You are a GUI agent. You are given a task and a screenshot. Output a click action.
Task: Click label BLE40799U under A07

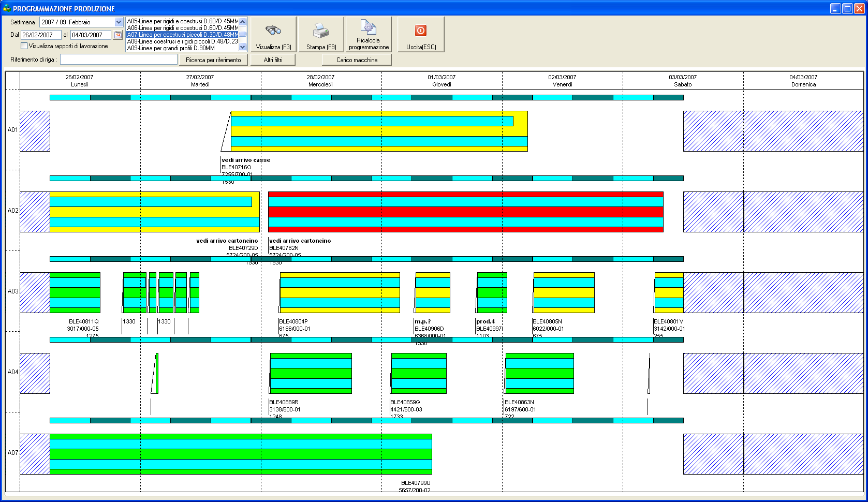point(416,483)
